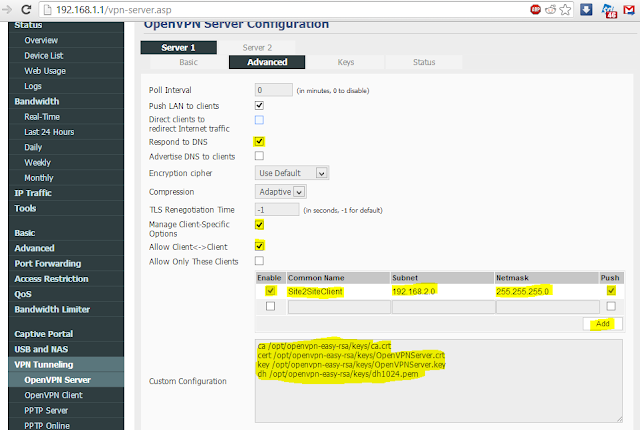The image size is (640, 430).
Task: Open the Status tab
Action: 424,62
